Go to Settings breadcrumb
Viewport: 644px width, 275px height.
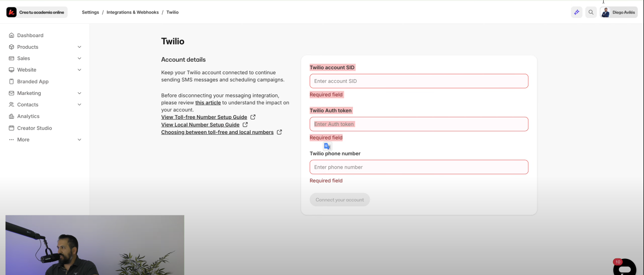click(x=90, y=12)
